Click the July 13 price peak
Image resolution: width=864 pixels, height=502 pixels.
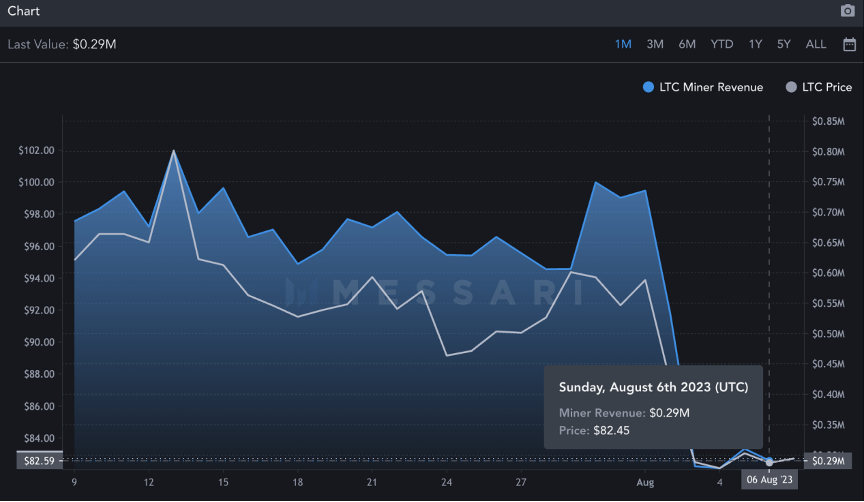(x=174, y=150)
